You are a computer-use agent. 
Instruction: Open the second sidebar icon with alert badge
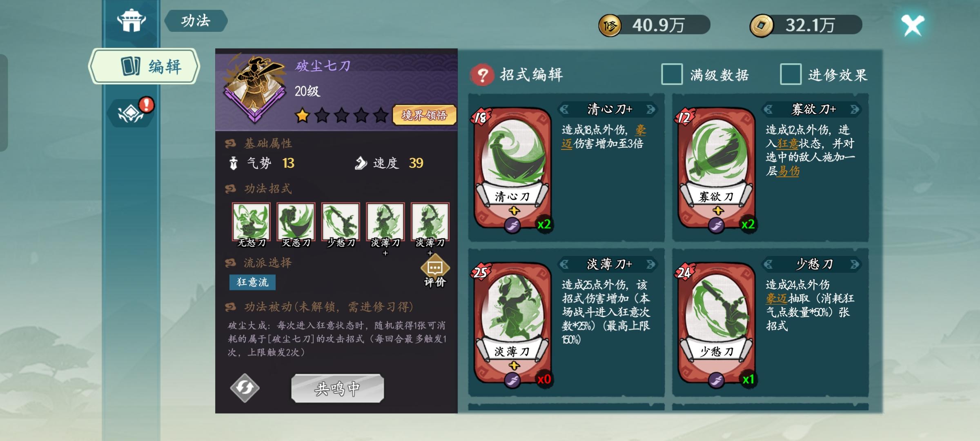click(131, 112)
